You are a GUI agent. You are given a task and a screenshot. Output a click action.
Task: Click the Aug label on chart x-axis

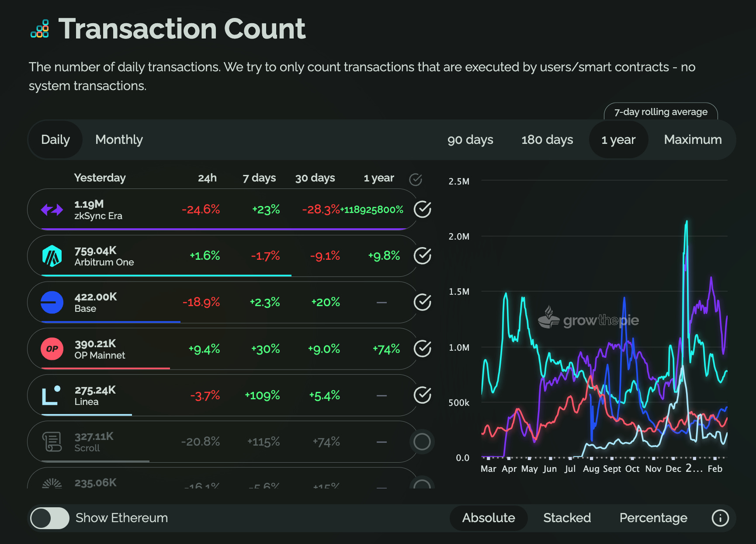click(591, 469)
